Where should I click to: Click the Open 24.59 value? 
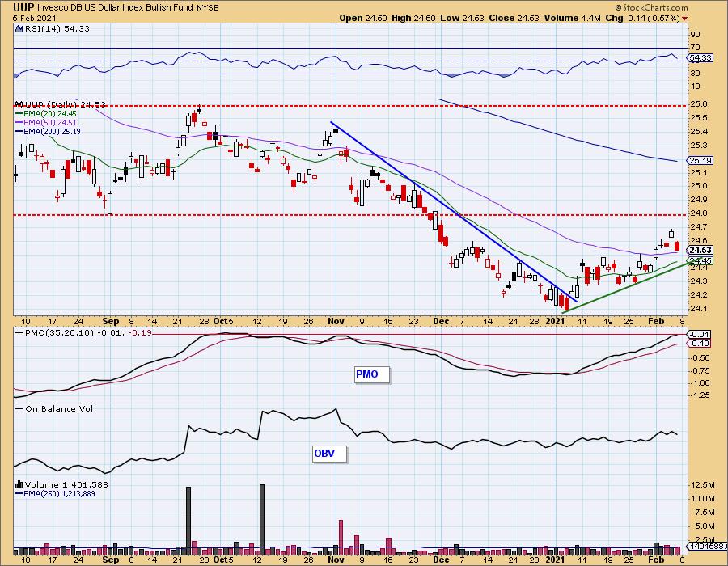(x=363, y=18)
